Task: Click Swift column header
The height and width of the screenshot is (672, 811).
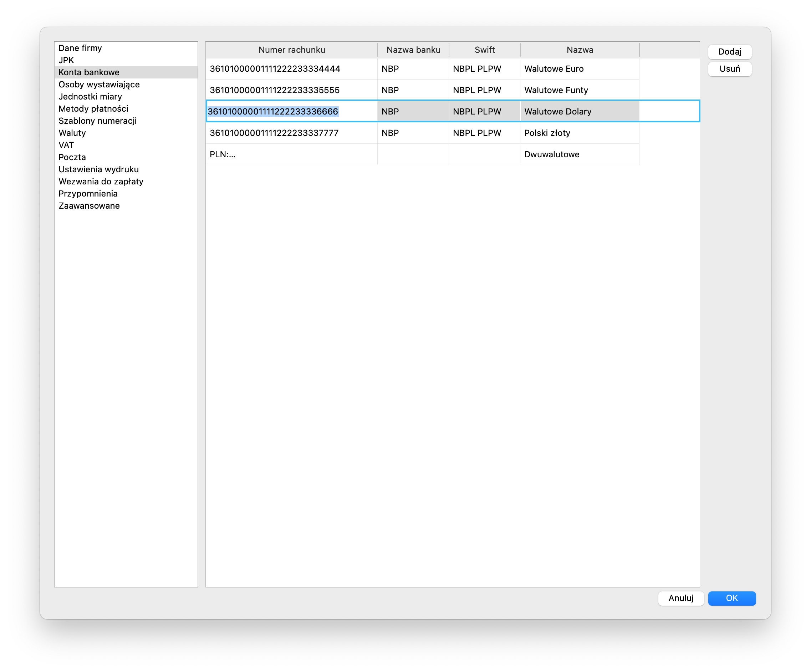Action: tap(485, 50)
